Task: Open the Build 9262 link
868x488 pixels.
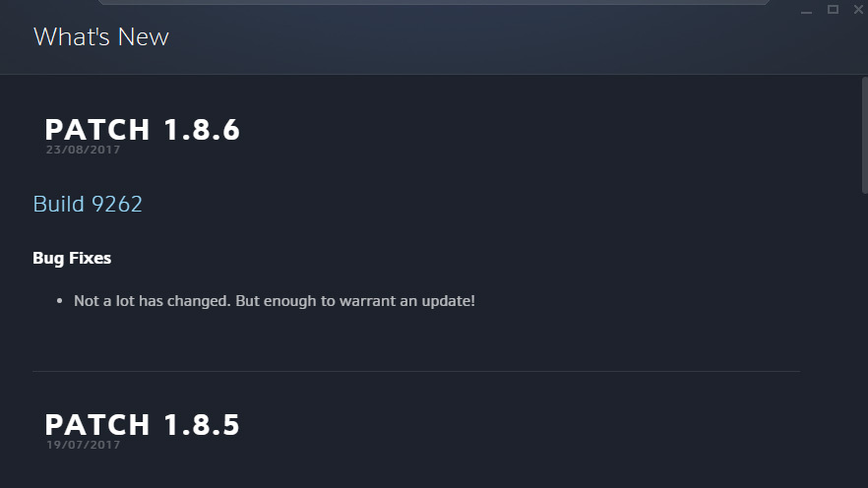Action: click(88, 205)
